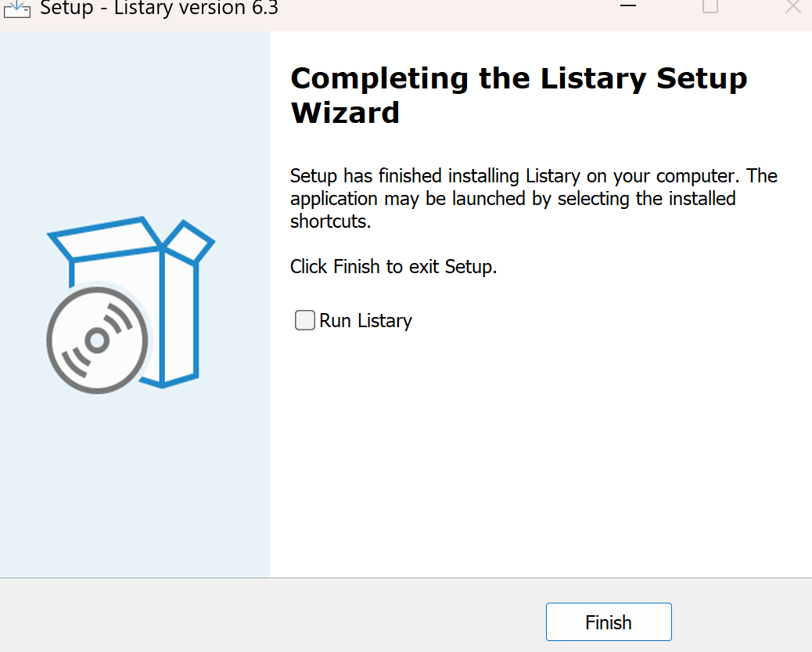Screen dimensions: 812x652
Task: Click the "Click Finish to exit Setup." text
Action: (x=393, y=266)
